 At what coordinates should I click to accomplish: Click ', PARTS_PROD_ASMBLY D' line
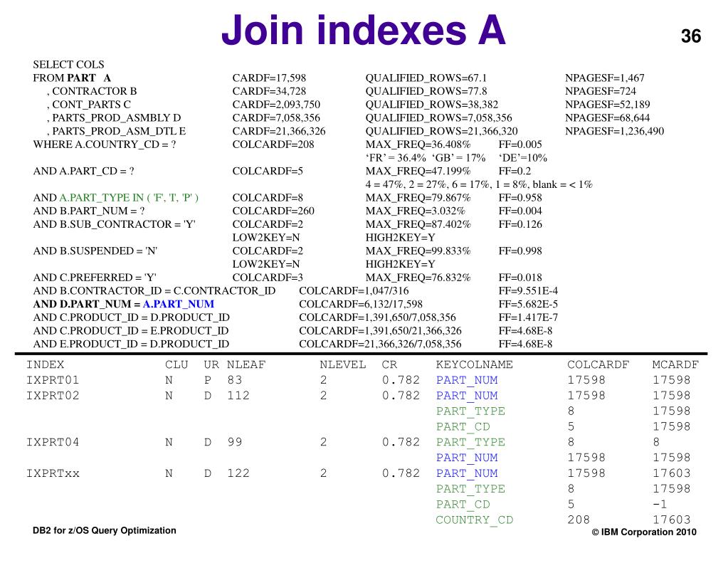(113, 118)
